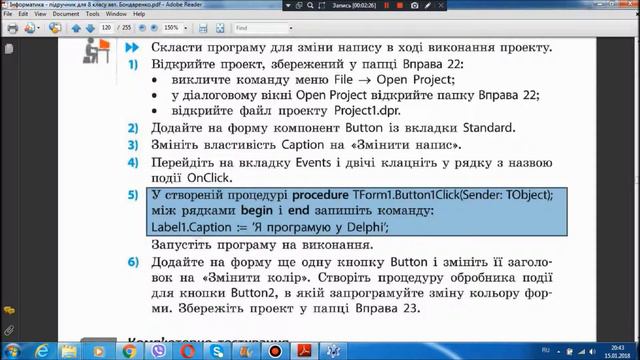
Task: Click the recorder magnifier icon
Action: point(310,5)
